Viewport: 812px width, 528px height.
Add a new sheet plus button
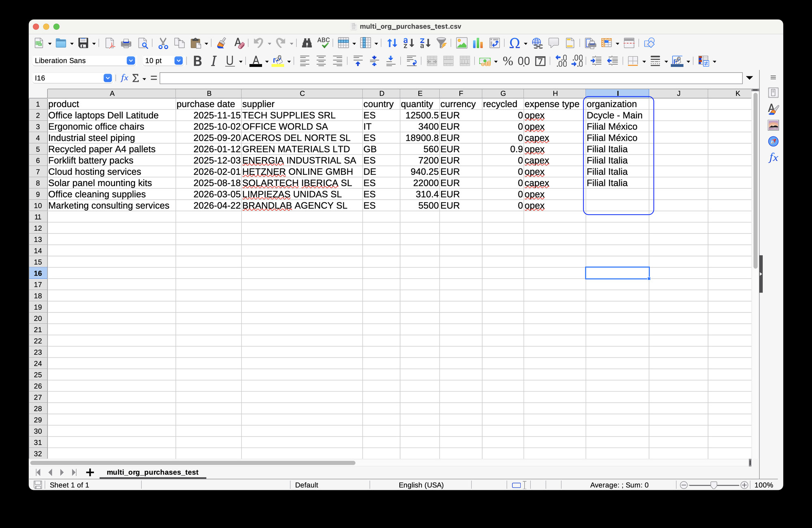coord(90,472)
